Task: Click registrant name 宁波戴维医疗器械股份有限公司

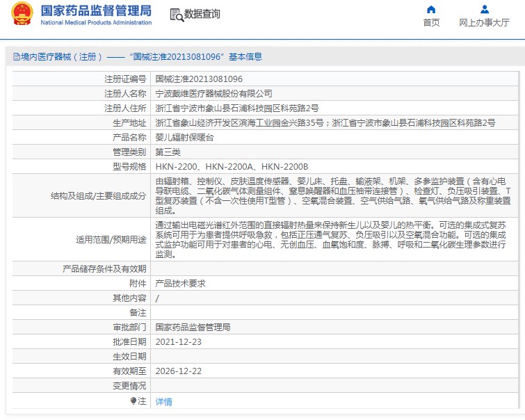Action: (x=213, y=93)
